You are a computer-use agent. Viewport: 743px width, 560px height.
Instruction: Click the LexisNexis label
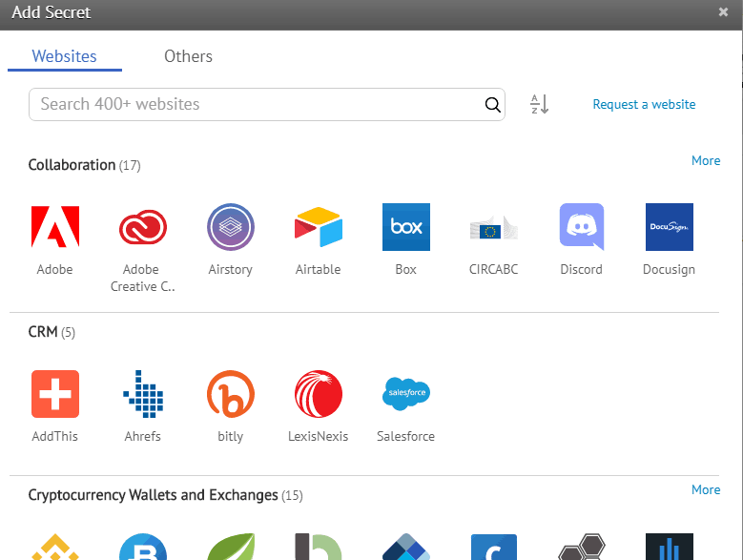(319, 436)
